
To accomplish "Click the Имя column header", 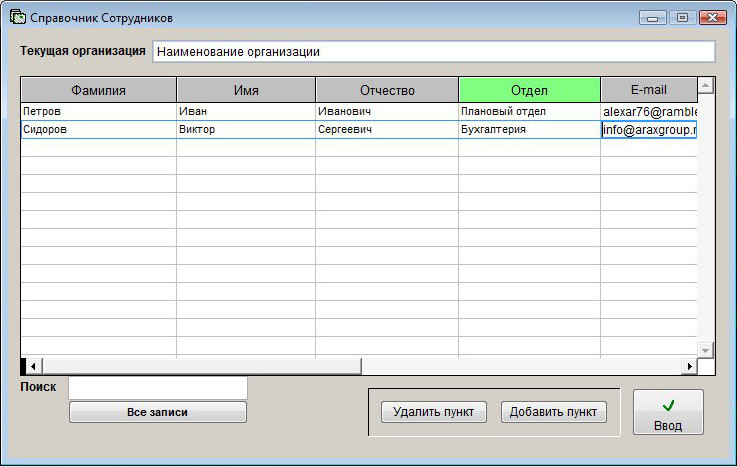I will click(x=246, y=90).
